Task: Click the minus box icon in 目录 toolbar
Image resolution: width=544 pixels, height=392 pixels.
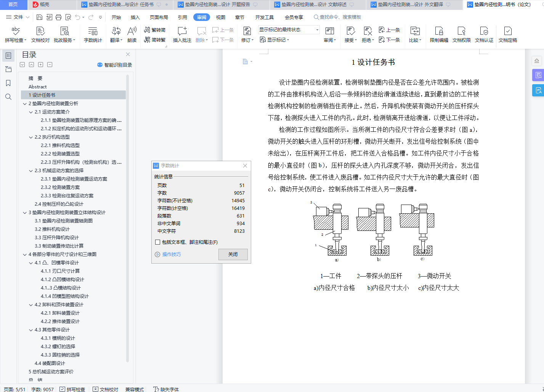Action: pyautogui.click(x=50, y=65)
